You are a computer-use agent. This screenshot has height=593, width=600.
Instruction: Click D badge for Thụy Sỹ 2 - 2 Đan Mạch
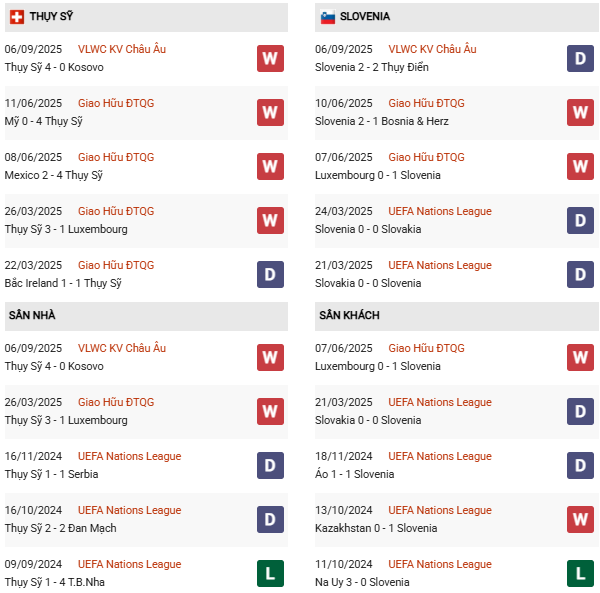pyautogui.click(x=270, y=519)
